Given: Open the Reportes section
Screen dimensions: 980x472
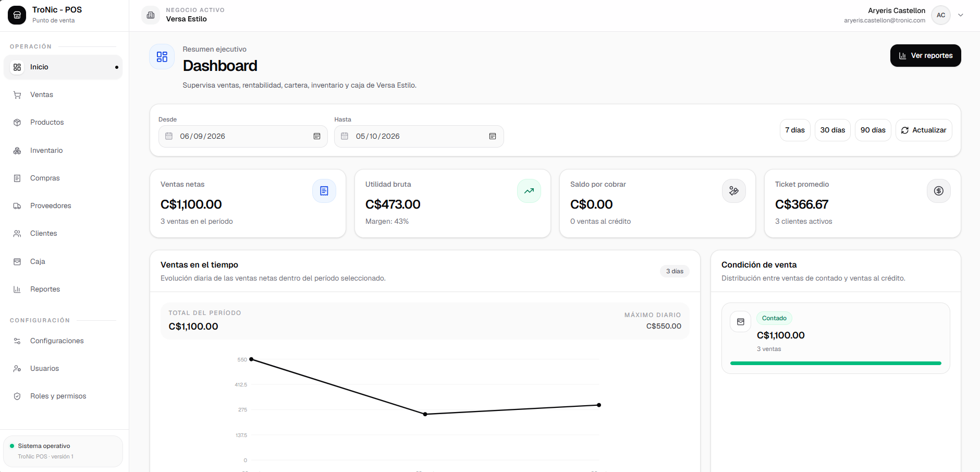Looking at the screenshot, I should click(x=63, y=289).
